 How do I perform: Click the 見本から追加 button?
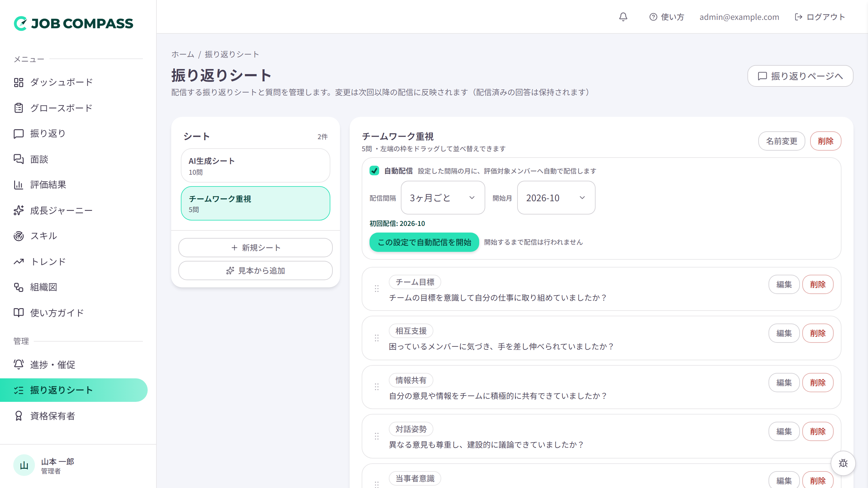pyautogui.click(x=255, y=271)
